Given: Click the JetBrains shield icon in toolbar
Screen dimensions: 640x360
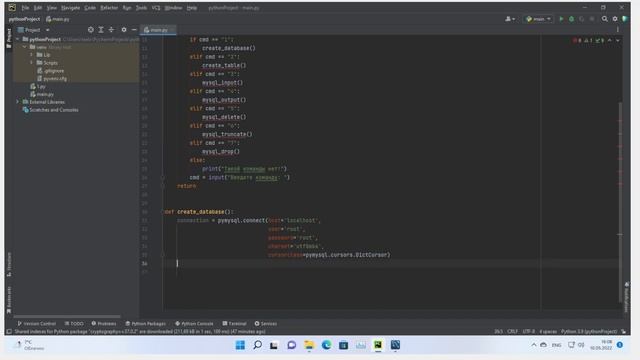Looking at the screenshot, I should point(624,19).
